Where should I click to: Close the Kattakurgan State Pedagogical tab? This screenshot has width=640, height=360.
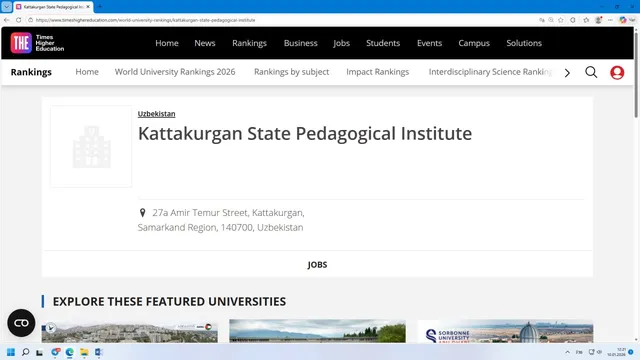(x=88, y=7)
